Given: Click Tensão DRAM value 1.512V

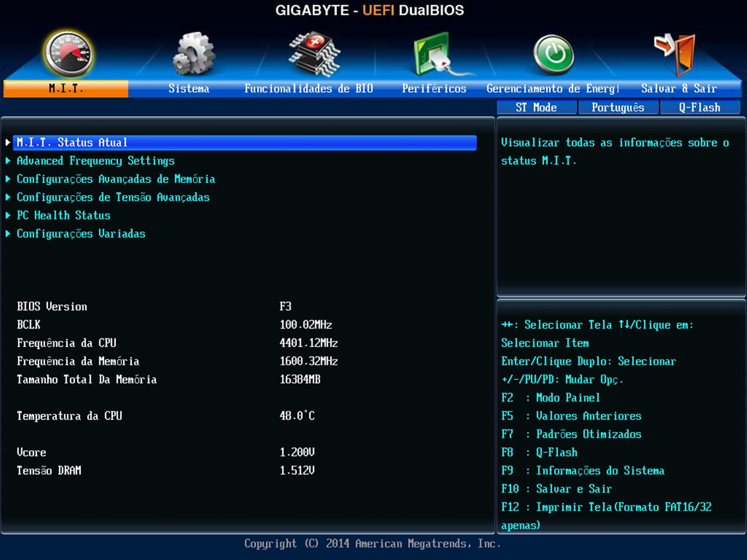Looking at the screenshot, I should [x=297, y=471].
